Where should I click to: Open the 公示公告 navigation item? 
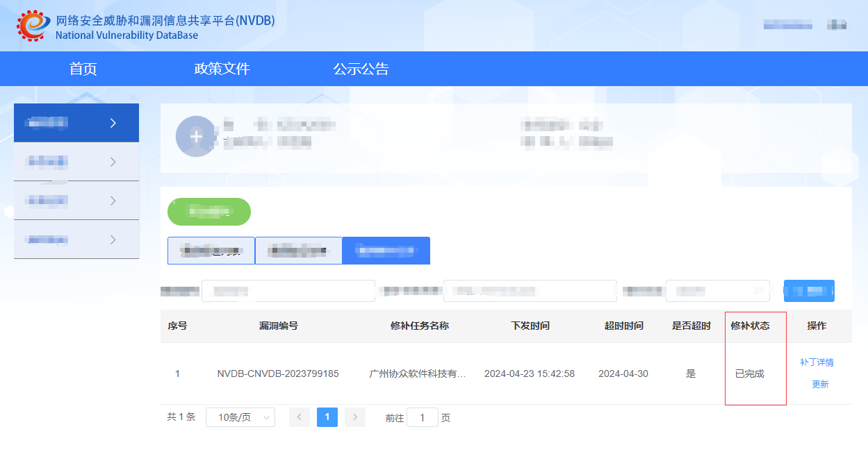[361, 69]
